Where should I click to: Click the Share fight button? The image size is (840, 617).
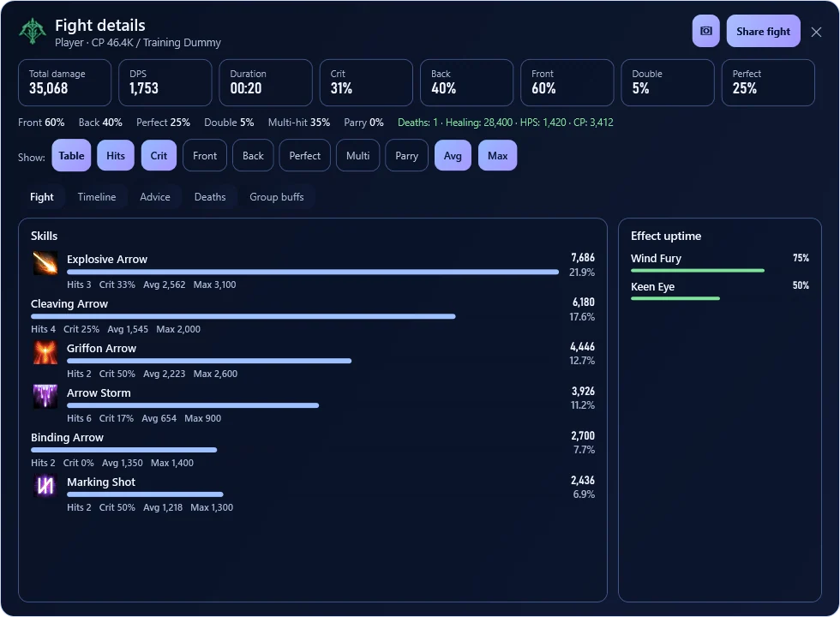point(764,31)
